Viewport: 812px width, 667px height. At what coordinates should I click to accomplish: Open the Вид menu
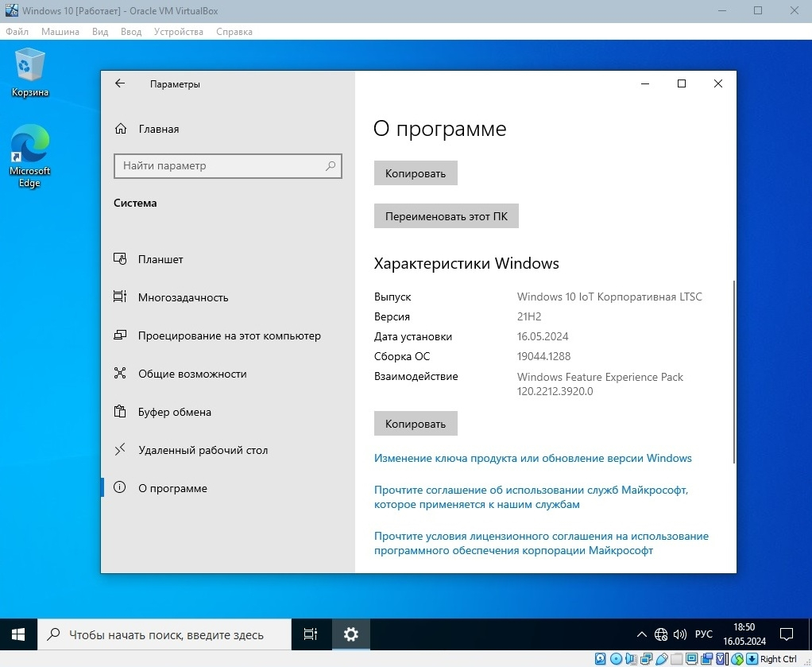point(100,32)
